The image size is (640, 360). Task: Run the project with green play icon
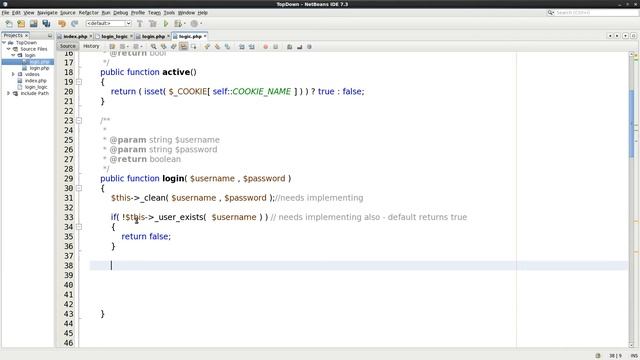coord(166,24)
